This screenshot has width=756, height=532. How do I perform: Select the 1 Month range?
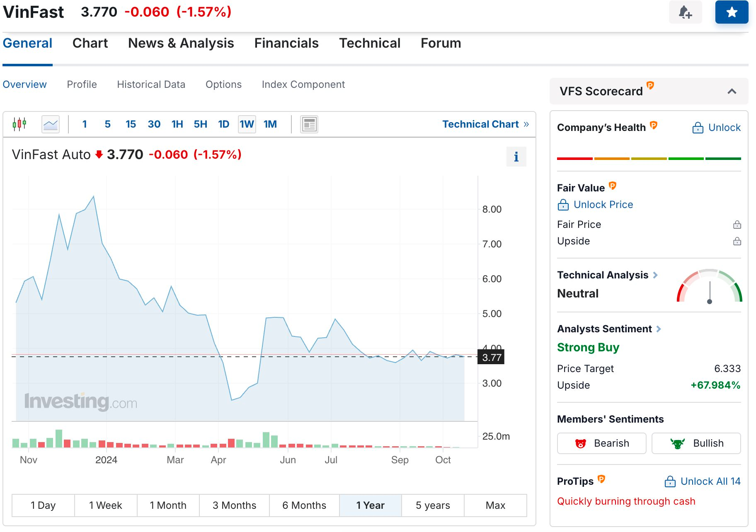pos(168,505)
